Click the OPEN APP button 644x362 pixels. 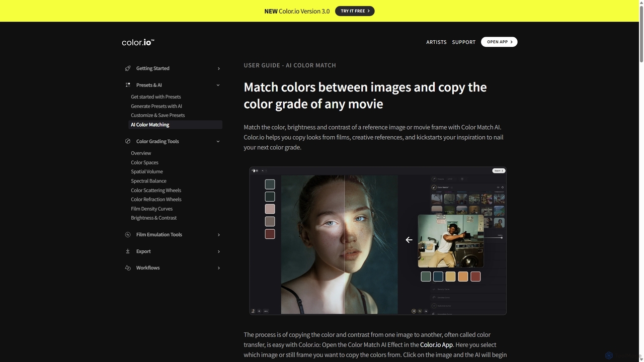click(499, 42)
